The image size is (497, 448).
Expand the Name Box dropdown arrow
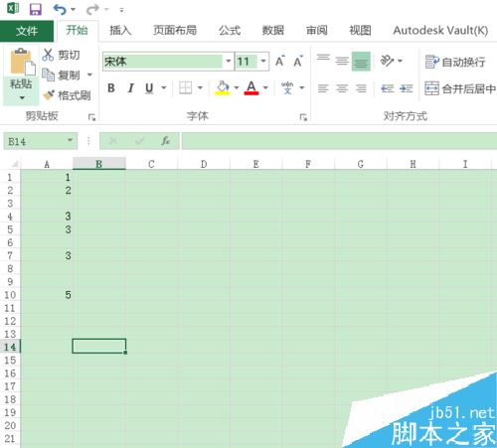[x=71, y=141]
